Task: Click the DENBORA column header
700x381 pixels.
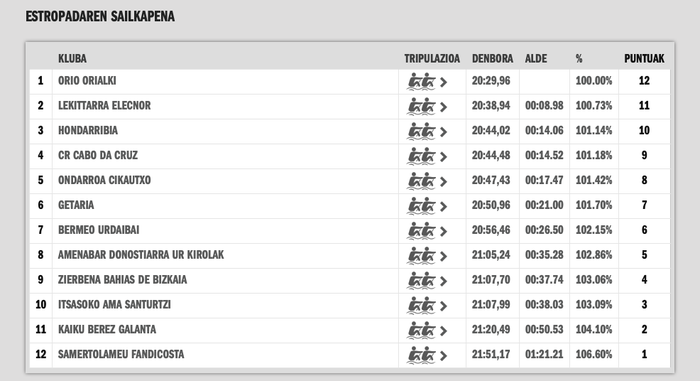Action: point(492,59)
